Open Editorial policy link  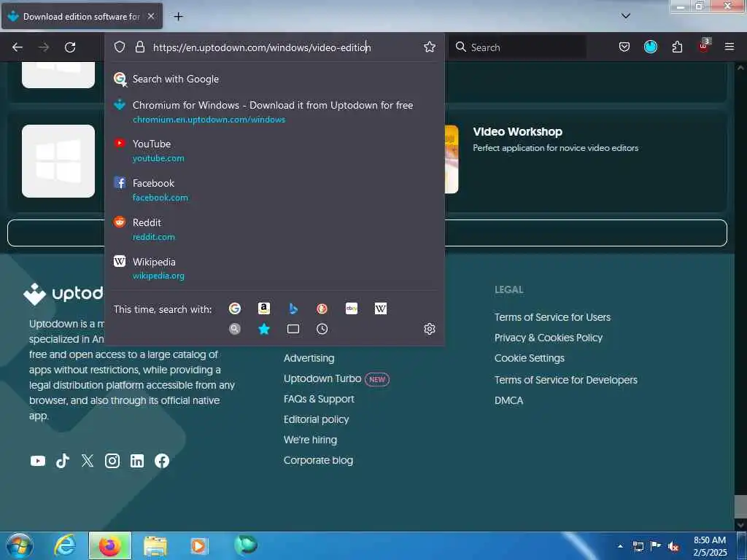coord(316,419)
